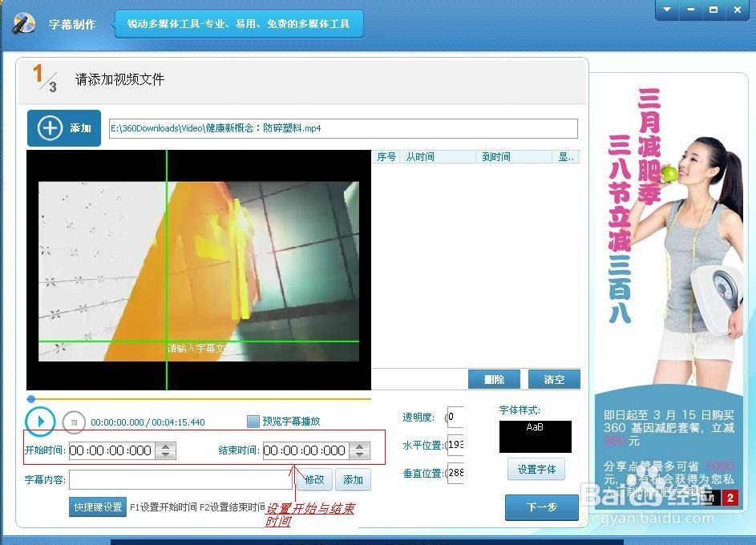Click the plus icon to add a video
Image resolution: width=756 pixels, height=545 pixels.
pos(50,128)
